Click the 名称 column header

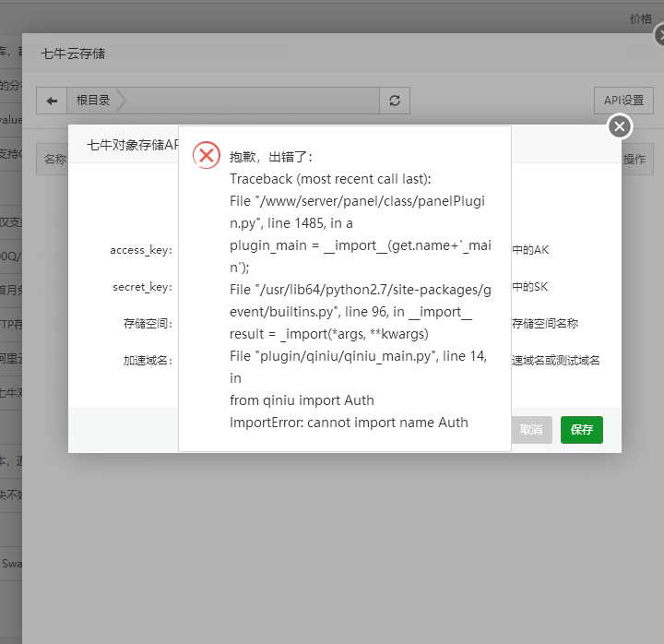[x=55, y=160]
